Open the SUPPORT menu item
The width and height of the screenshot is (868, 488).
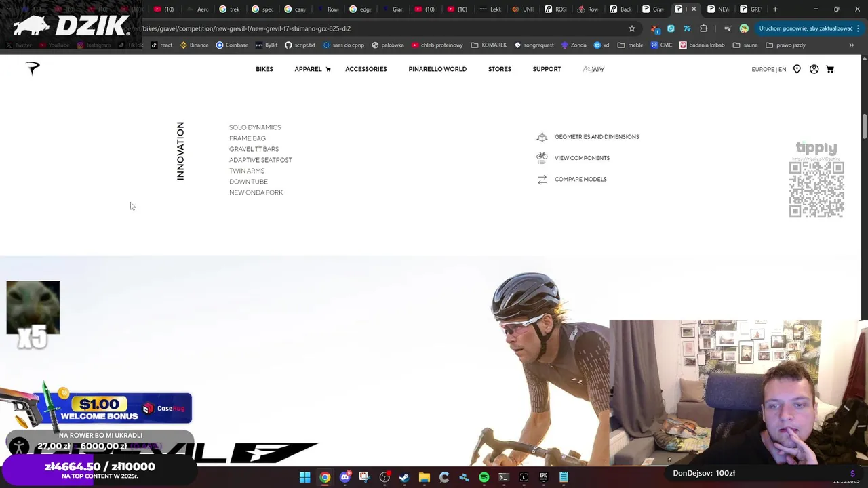547,69
